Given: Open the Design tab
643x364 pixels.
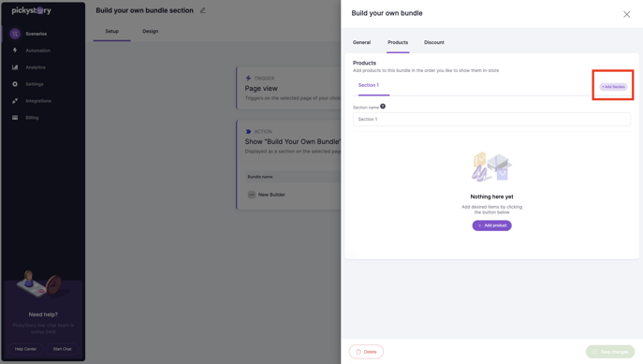Looking at the screenshot, I should click(x=151, y=31).
